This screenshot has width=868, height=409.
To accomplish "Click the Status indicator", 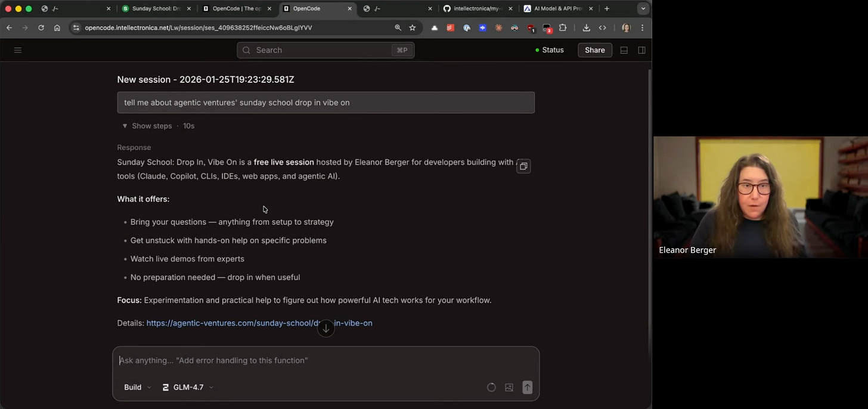I will (550, 50).
